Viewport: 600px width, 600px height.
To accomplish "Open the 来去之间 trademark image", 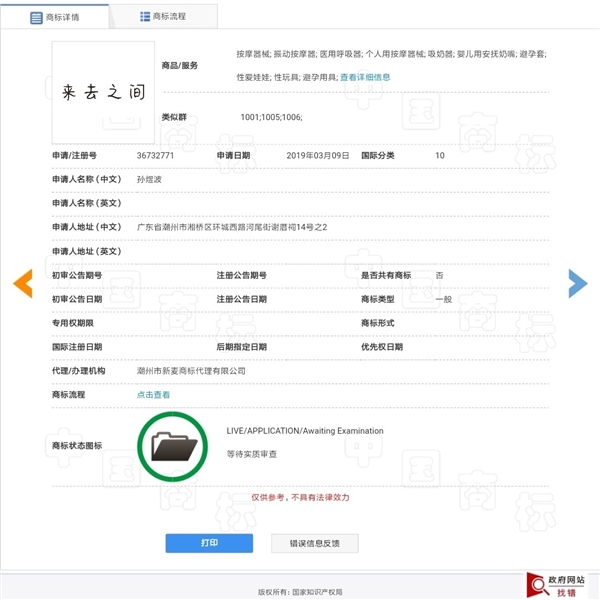I will [103, 92].
